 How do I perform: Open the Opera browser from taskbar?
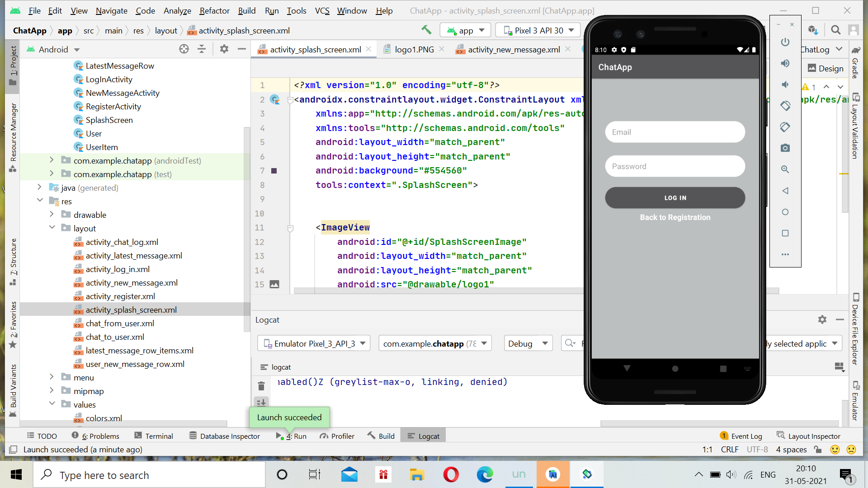click(x=451, y=474)
